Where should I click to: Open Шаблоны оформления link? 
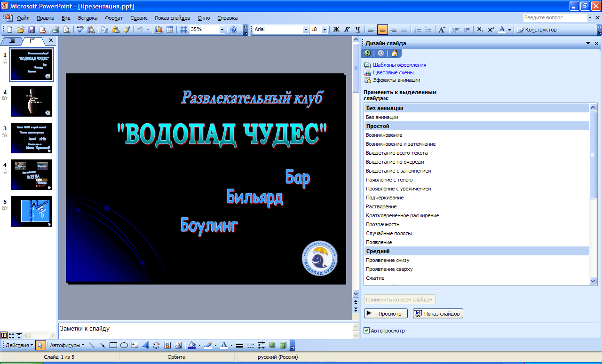[x=399, y=65]
